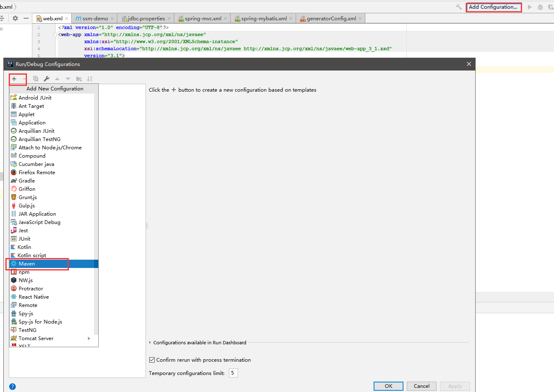Screen dimensions: 554x392
Task: Click the help question mark icon
Action: pyautogui.click(x=12, y=387)
